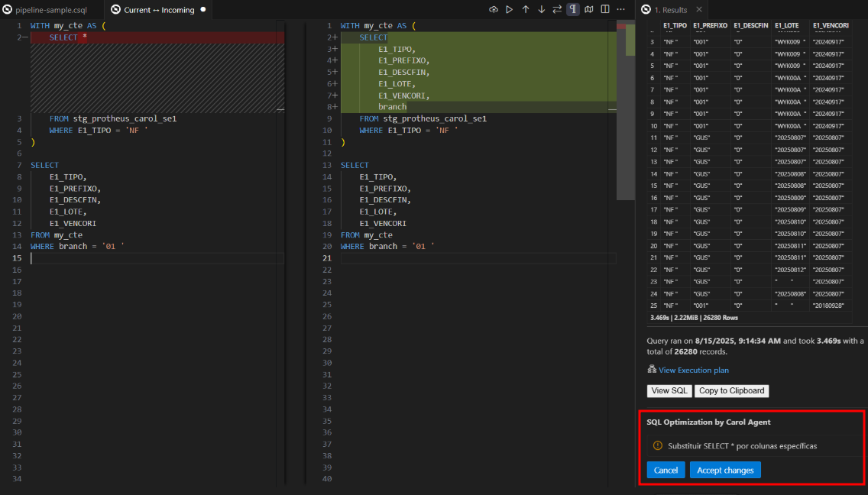868x495 pixels.
Task: Click the empty line 21 in right editor
Action: tap(478, 258)
